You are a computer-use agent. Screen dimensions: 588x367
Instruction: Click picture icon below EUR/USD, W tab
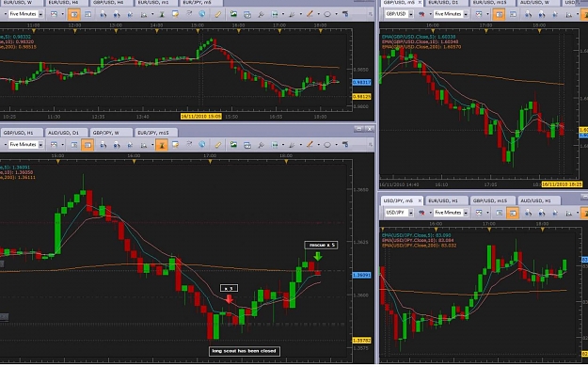point(233,14)
